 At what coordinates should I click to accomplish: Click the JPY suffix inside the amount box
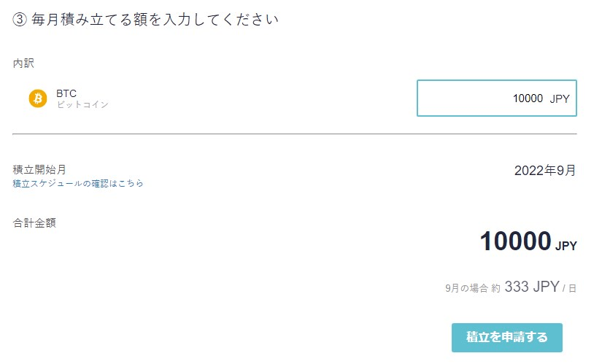pyautogui.click(x=560, y=98)
